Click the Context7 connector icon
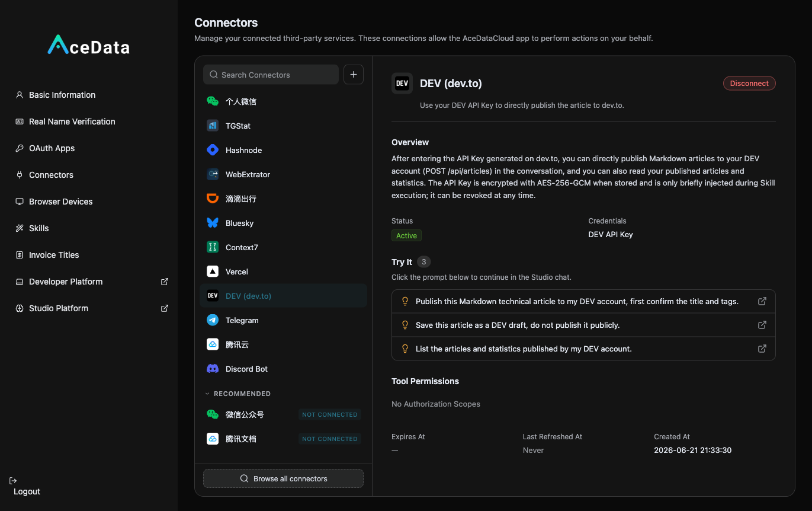This screenshot has height=511, width=812. [x=213, y=247]
